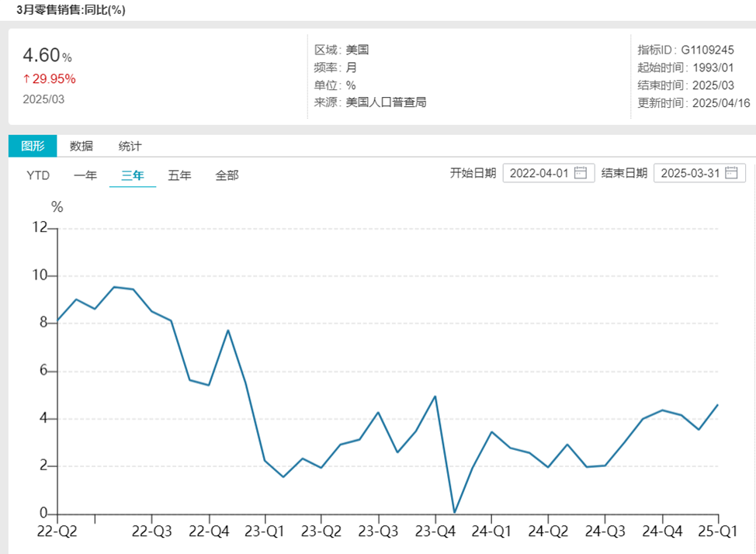Open the start date calendar icon
This screenshot has height=554, width=756.
(580, 173)
